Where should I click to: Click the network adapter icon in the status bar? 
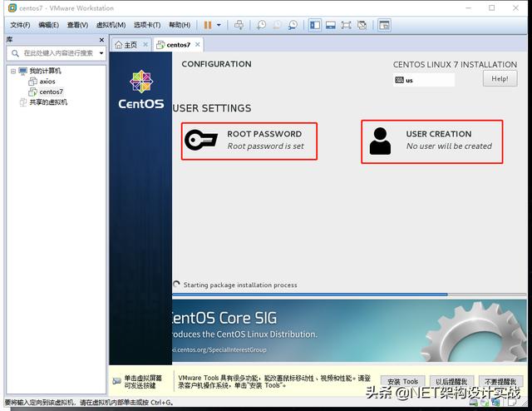coord(495,403)
